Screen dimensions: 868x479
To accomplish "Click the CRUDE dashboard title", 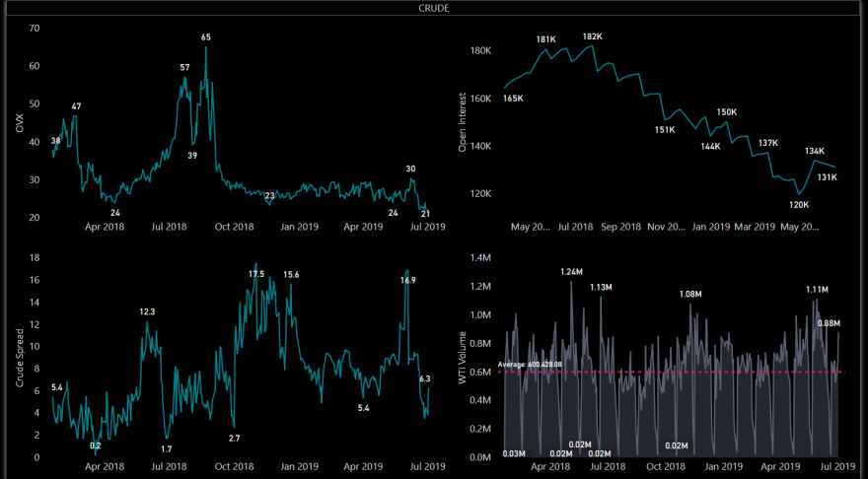I will (x=433, y=8).
